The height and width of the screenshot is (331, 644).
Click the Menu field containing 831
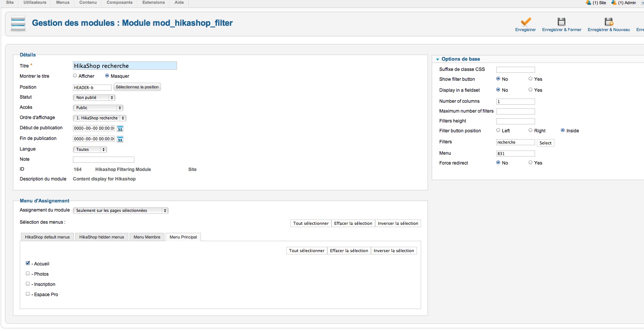[516, 154]
